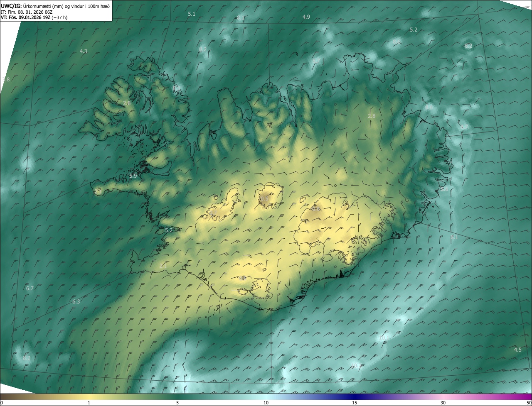
Task: Click the 5.9 value label on the map
Action: (133, 176)
